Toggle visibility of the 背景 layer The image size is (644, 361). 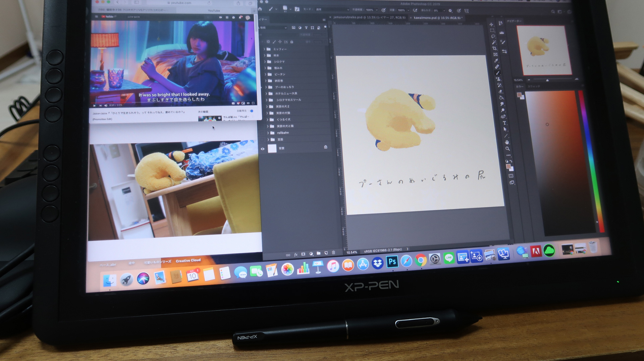tap(263, 149)
